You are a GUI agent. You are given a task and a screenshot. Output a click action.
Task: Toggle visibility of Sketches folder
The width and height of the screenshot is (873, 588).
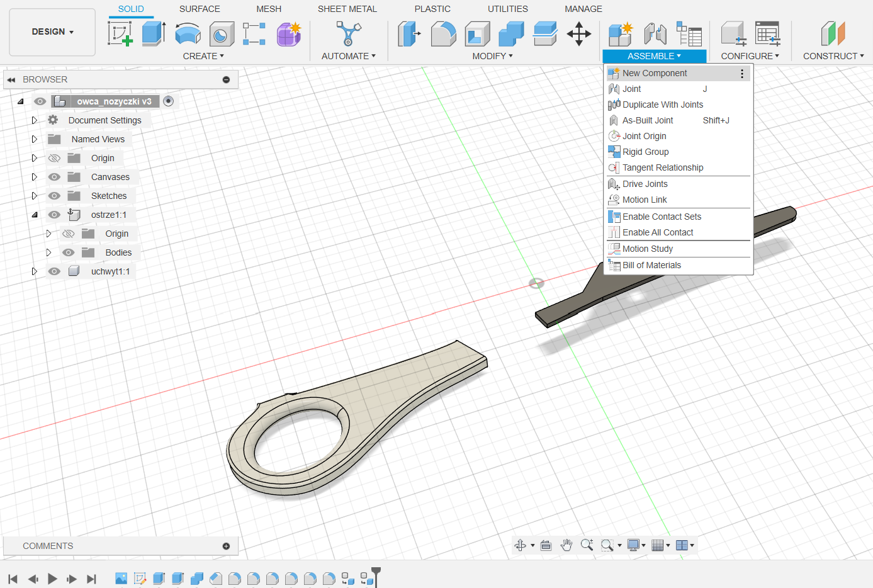tap(54, 196)
